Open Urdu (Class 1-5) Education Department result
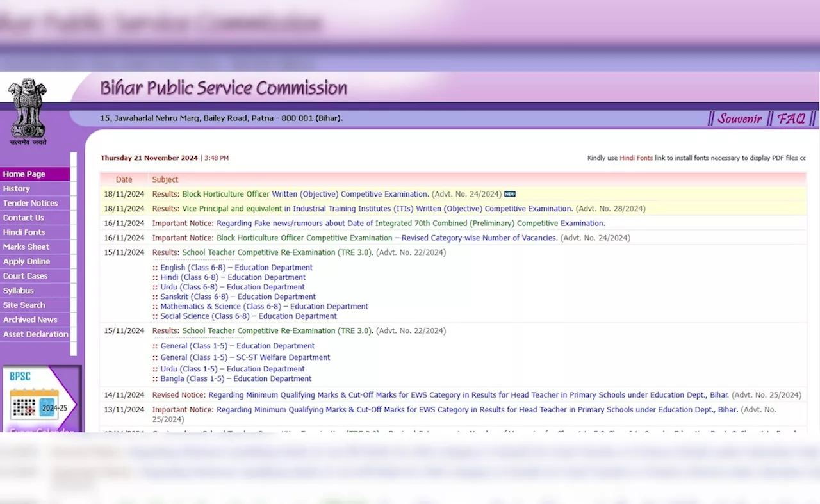 pos(233,369)
